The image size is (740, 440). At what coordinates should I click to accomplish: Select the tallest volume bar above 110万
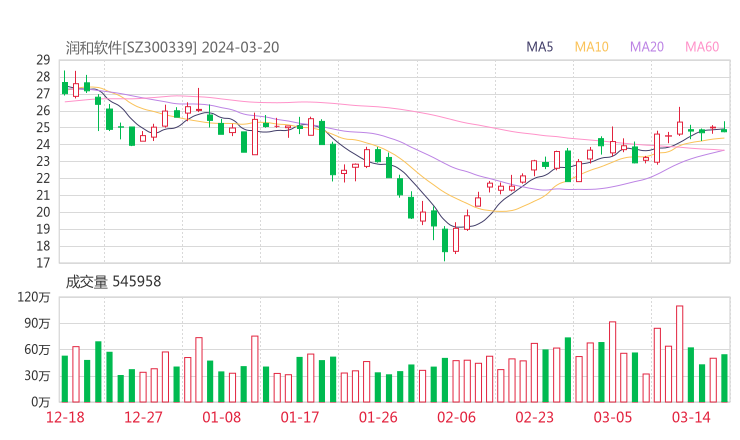(x=680, y=354)
